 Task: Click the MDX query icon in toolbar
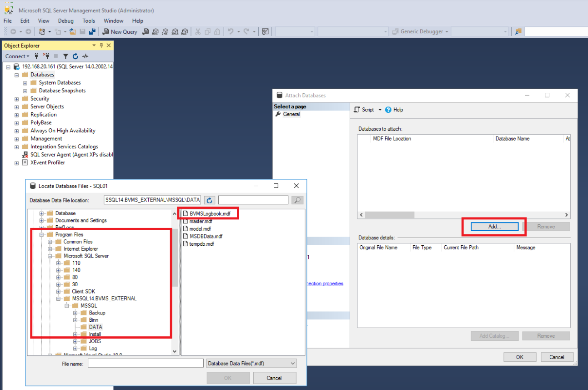click(155, 32)
